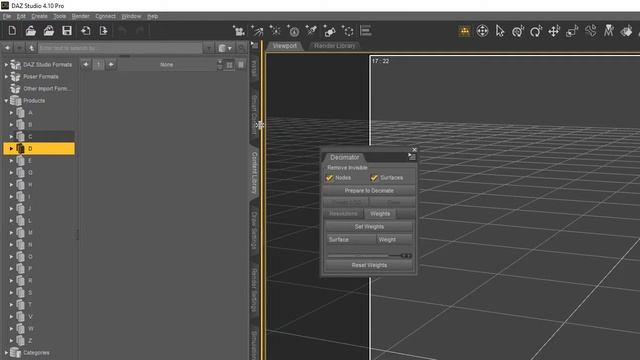
Task: Create a new spotlight from the toolbar
Action: pyautogui.click(x=257, y=31)
